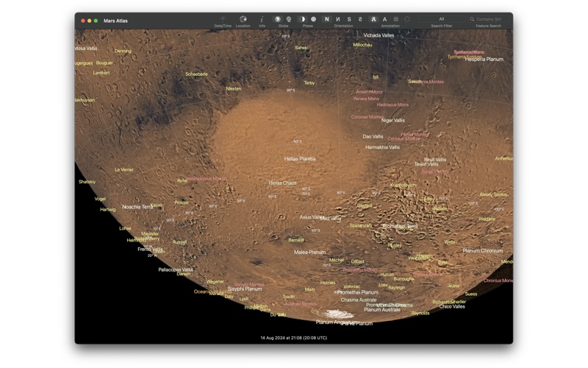Select the Hadriacus Mons label
Viewport: 588px width, 368px height.
click(392, 105)
